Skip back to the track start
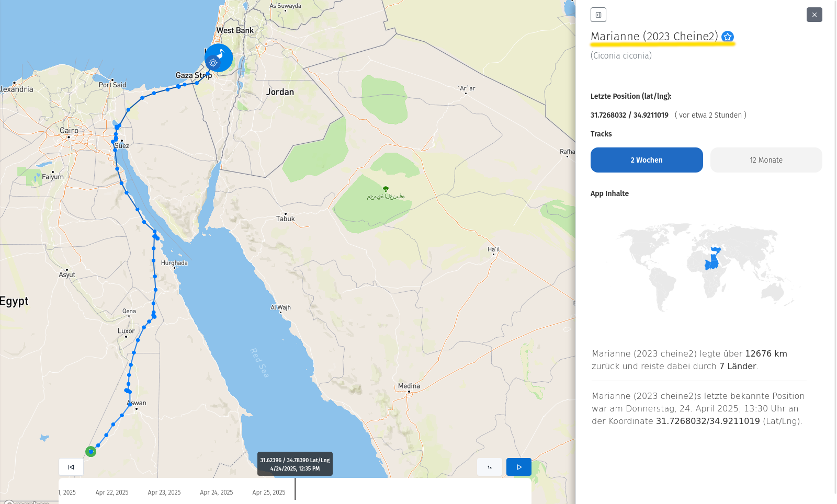The height and width of the screenshot is (504, 837). click(71, 467)
